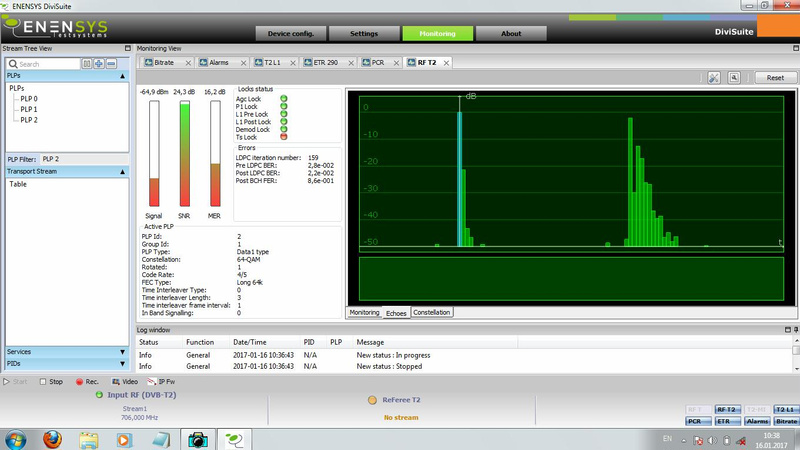Expand the Services section

tap(123, 352)
